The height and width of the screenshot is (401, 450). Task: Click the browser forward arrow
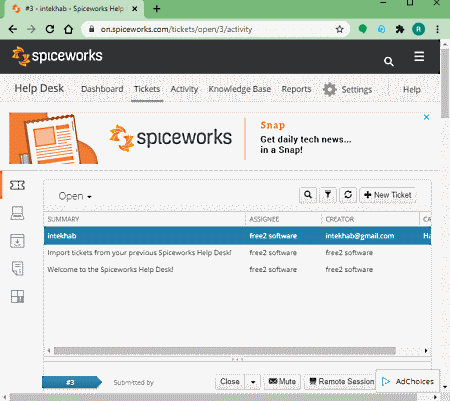pyautogui.click(x=31, y=29)
